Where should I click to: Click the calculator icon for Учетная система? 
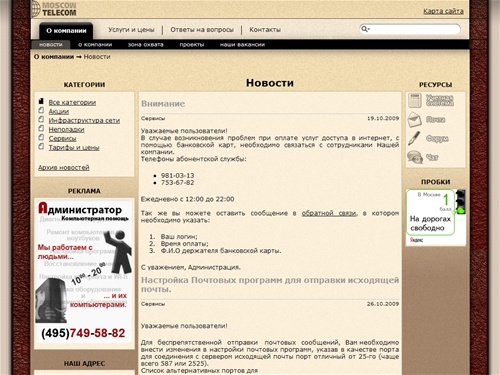point(415,100)
